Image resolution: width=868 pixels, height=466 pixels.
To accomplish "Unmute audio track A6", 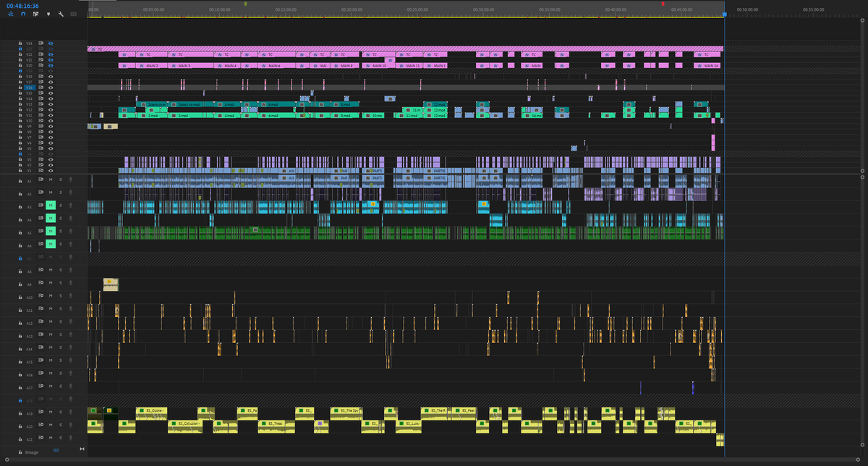I will pos(51,245).
